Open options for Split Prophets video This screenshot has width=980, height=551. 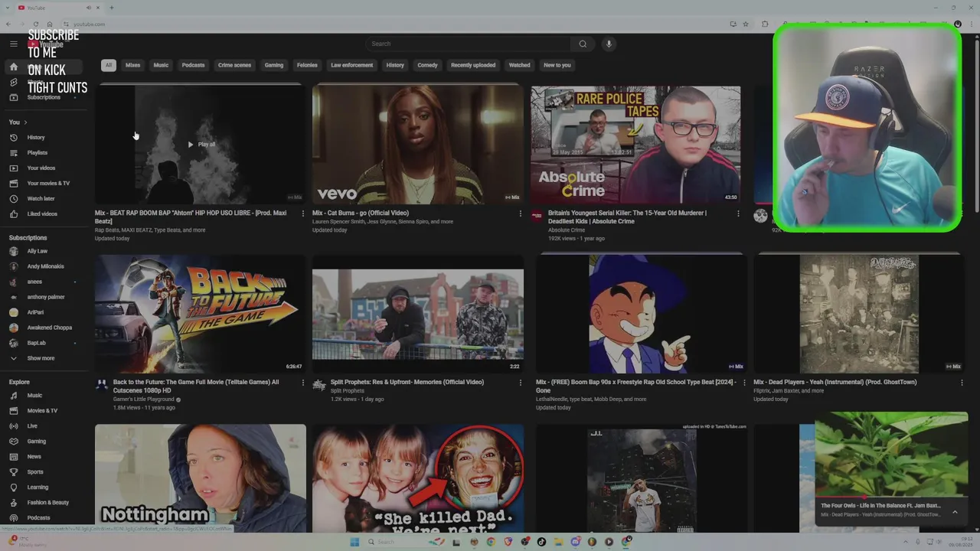521,383
